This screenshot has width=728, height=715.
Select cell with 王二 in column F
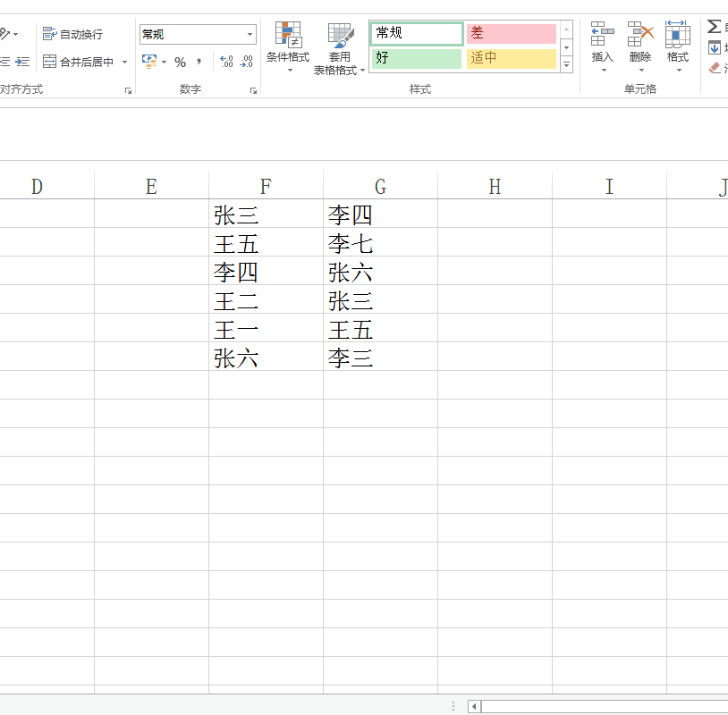[x=266, y=299]
